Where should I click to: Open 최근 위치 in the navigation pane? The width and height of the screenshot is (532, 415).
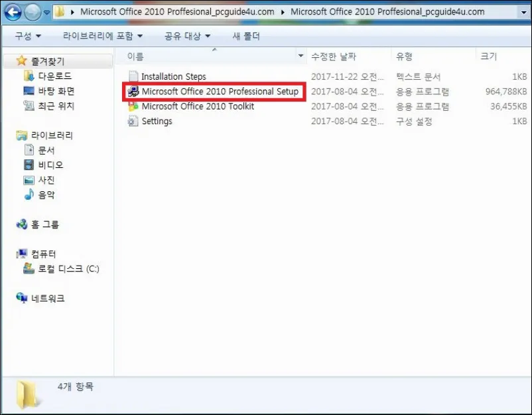pos(56,106)
